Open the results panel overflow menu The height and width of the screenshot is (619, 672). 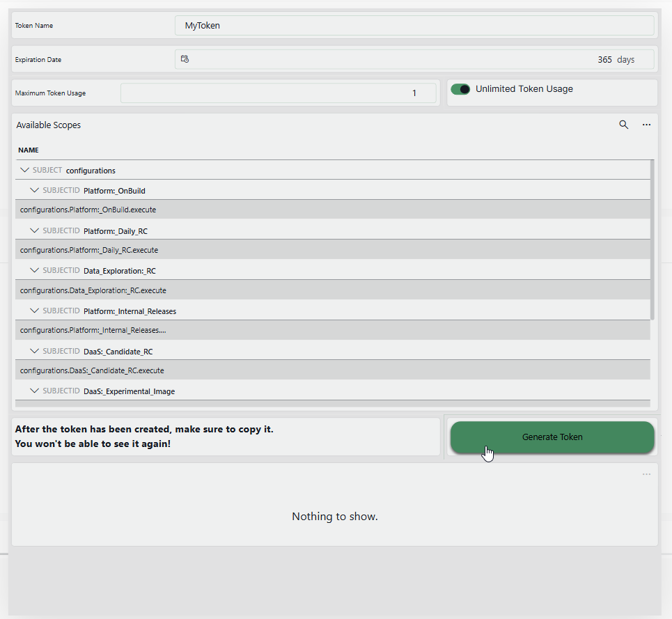coord(646,473)
